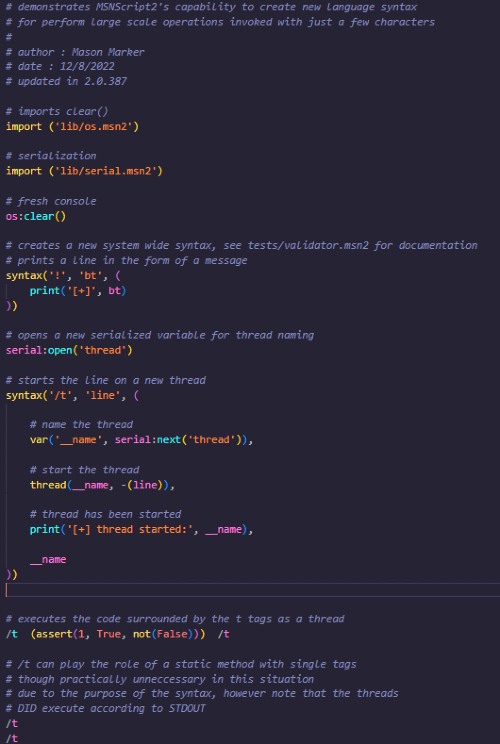
Task: Click the '# DID execute according to STDOUT' comment
Action: click(105, 708)
